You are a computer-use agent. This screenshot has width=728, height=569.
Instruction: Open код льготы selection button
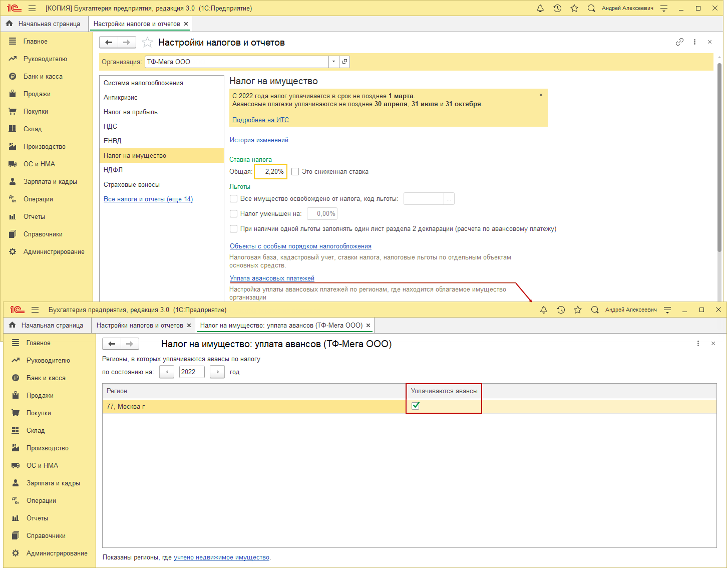coord(449,199)
